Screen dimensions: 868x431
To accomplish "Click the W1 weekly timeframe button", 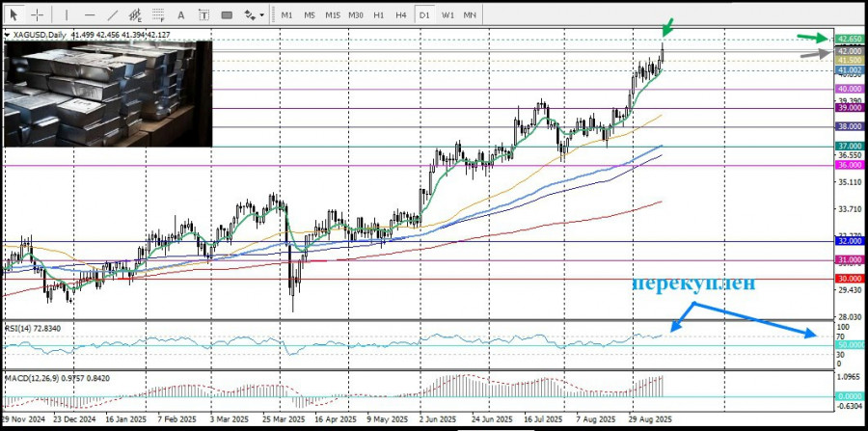I will click(448, 14).
